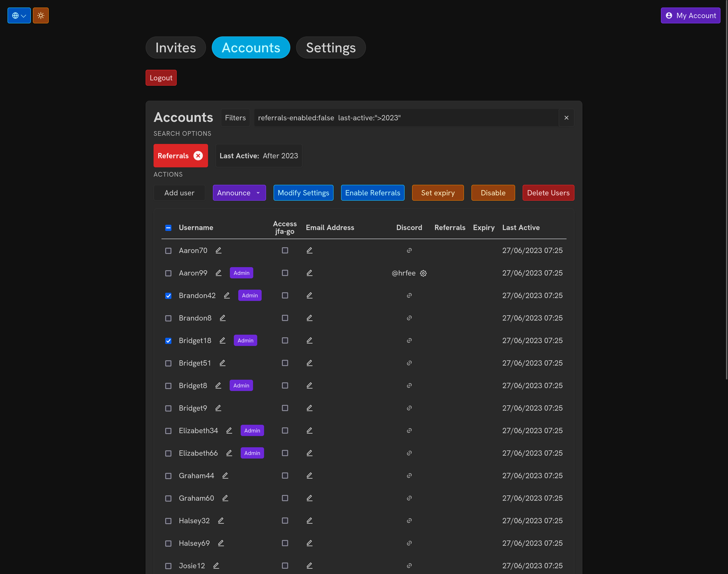Switch to the Invites tab
This screenshot has width=728, height=574.
pyautogui.click(x=176, y=47)
